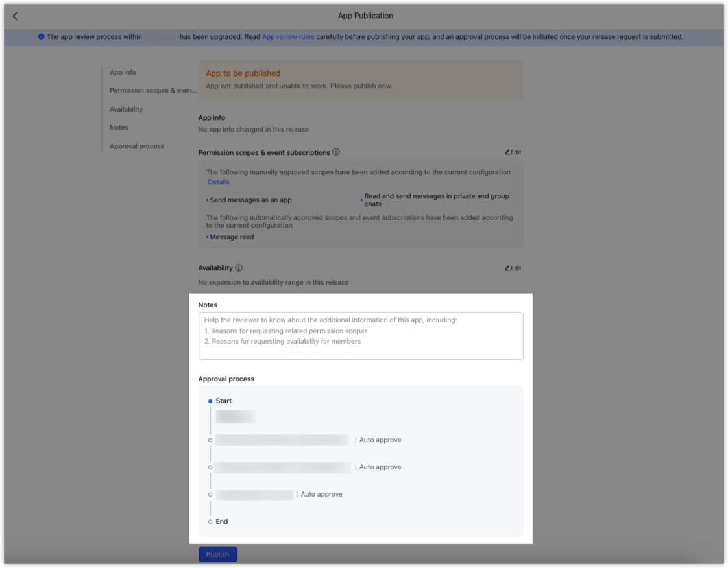This screenshot has width=728, height=568.
Task: Click the App to be published status box
Action: click(x=361, y=81)
